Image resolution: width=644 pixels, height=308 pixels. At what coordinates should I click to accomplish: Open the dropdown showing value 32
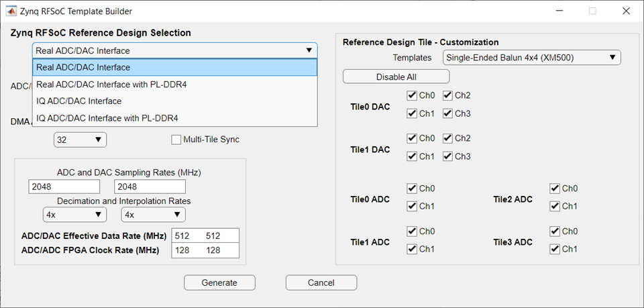80,140
